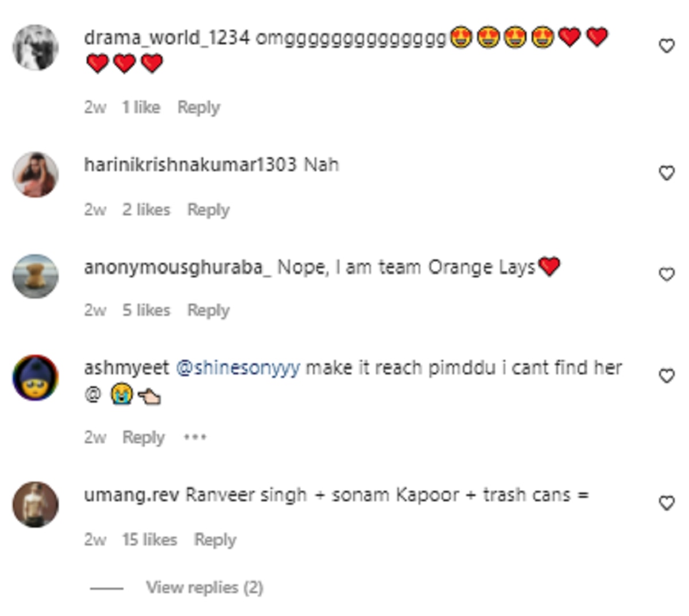Open umang.rev username link
This screenshot has width=689, height=616.
coord(131,495)
